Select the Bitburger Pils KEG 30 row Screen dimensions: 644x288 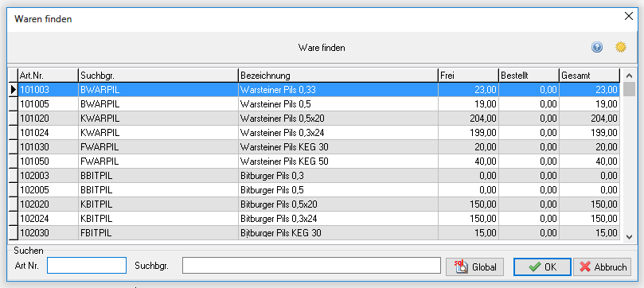(x=318, y=233)
